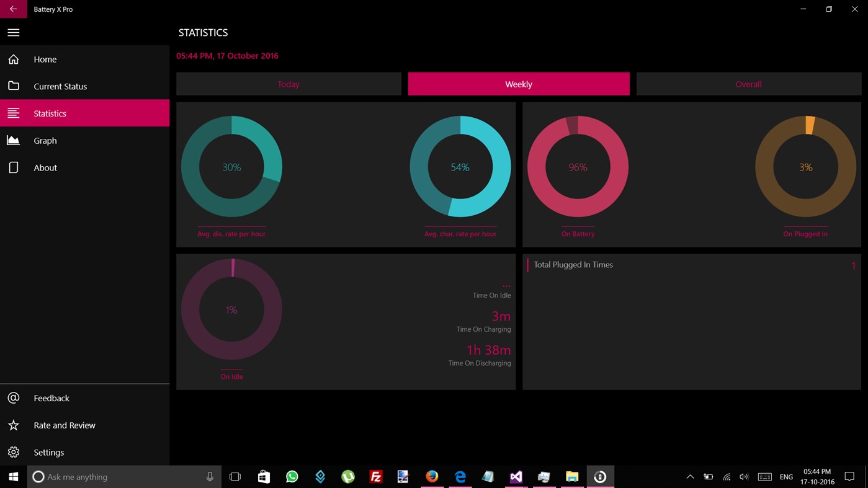Select Statistics in the sidebar menu
This screenshot has height=488, width=868.
(x=50, y=113)
